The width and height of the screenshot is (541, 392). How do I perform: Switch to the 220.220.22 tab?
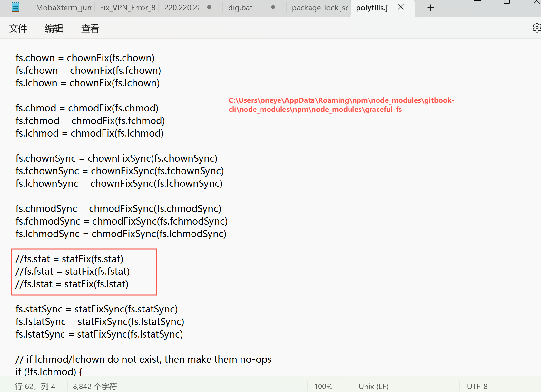[x=182, y=8]
